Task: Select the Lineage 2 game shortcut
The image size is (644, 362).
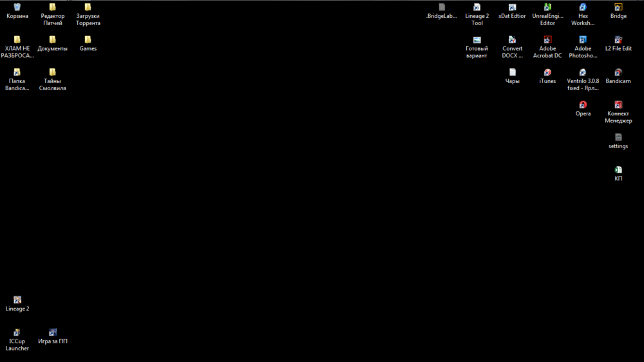Action: [17, 300]
